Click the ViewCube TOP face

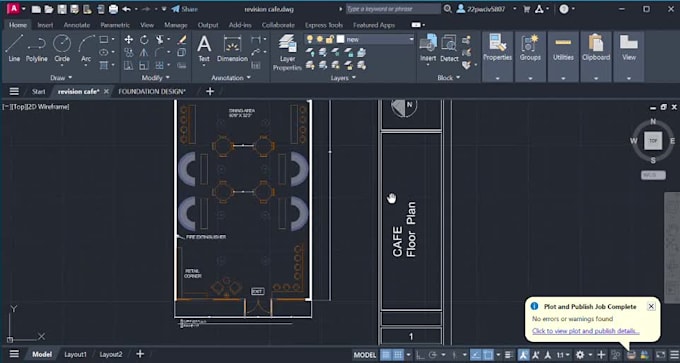coord(653,141)
